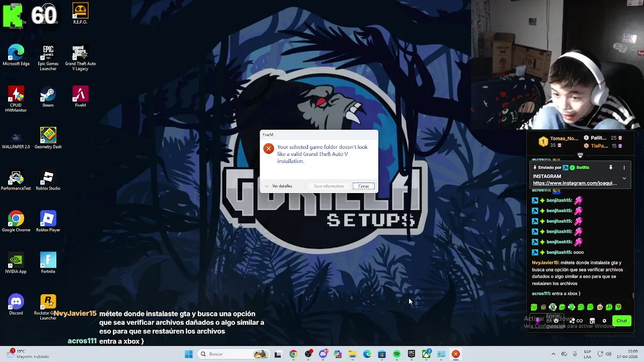The width and height of the screenshot is (644, 362).
Task: Open OBS Studio from the taskbar
Action: coord(308,354)
